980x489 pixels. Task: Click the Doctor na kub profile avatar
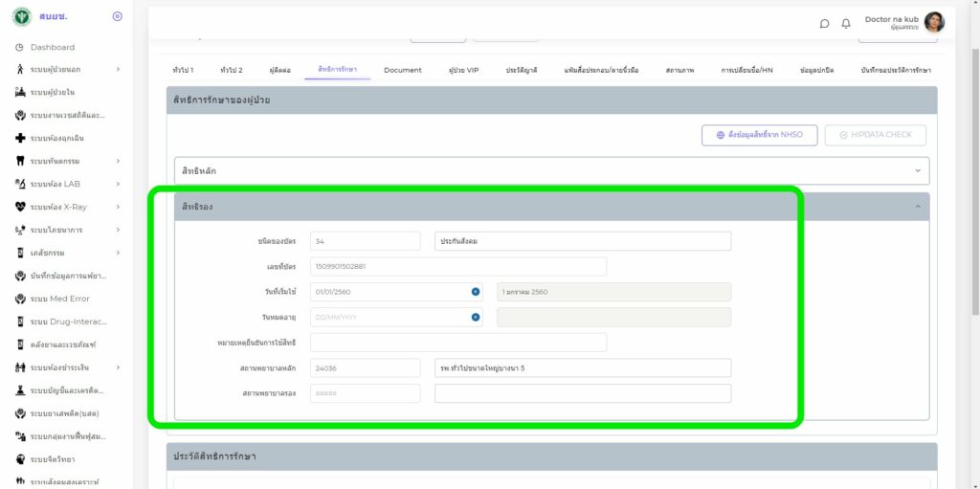pos(934,22)
